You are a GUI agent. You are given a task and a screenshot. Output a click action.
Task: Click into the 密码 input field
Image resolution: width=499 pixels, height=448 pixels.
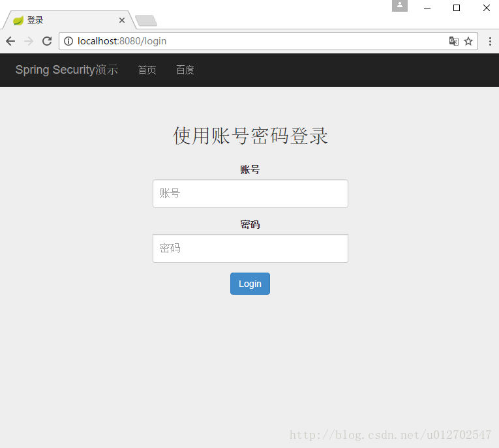[250, 248]
